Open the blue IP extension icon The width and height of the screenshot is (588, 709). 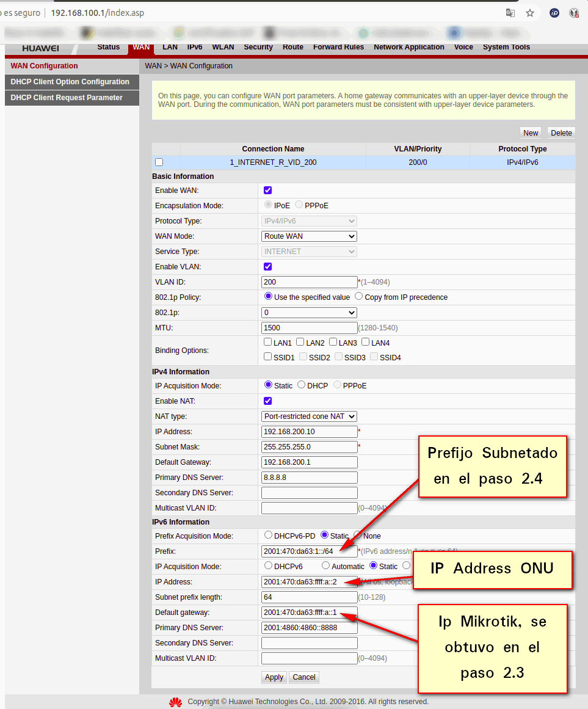coord(554,13)
